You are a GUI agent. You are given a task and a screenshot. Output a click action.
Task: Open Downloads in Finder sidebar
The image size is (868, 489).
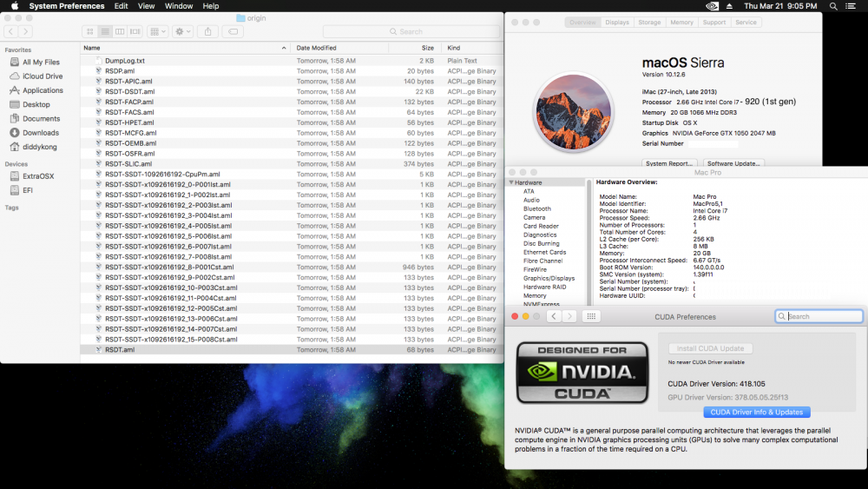coord(41,133)
